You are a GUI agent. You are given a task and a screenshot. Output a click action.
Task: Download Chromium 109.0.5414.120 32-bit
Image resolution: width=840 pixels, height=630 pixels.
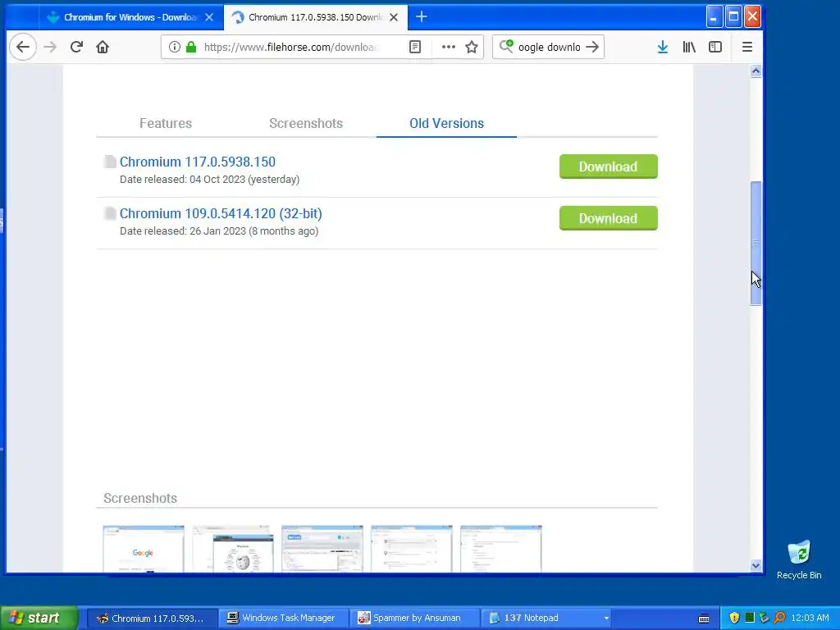(608, 218)
